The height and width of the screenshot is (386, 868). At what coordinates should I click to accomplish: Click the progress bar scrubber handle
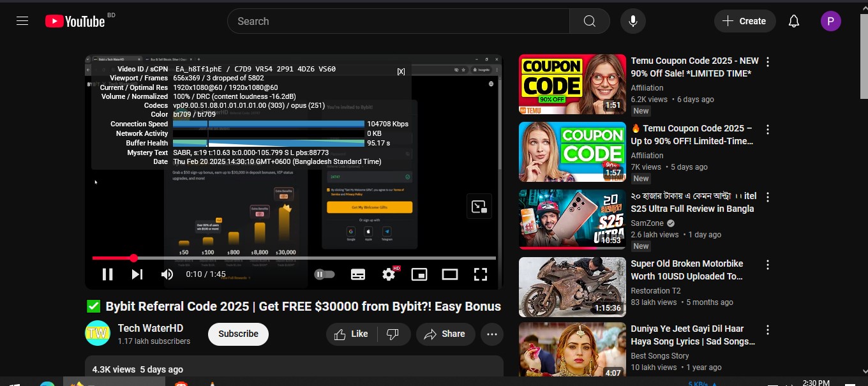coord(133,258)
